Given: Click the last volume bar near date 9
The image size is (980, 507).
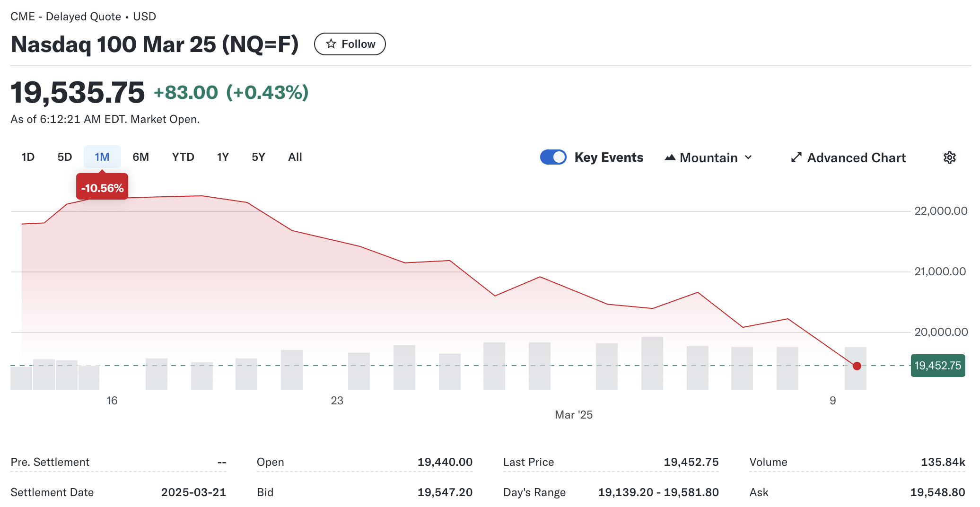Looking at the screenshot, I should 855,368.
